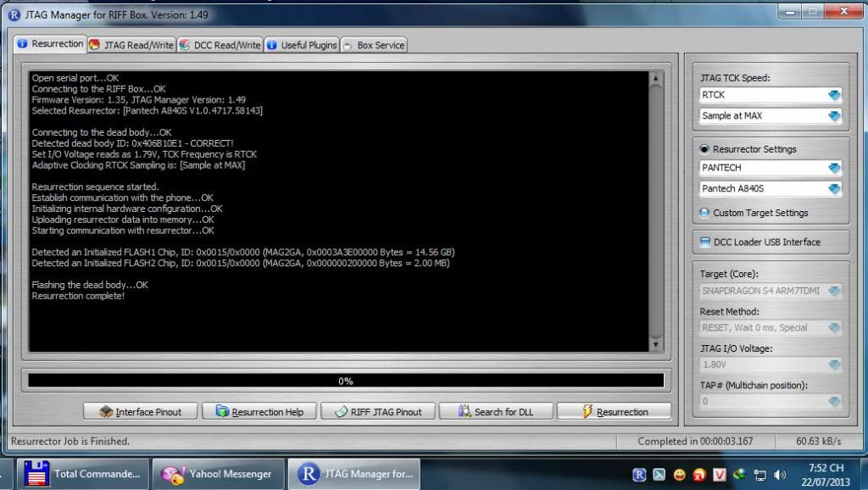Open the Pantech A840S model dropdown
Image resolution: width=868 pixels, height=490 pixels.
point(834,189)
